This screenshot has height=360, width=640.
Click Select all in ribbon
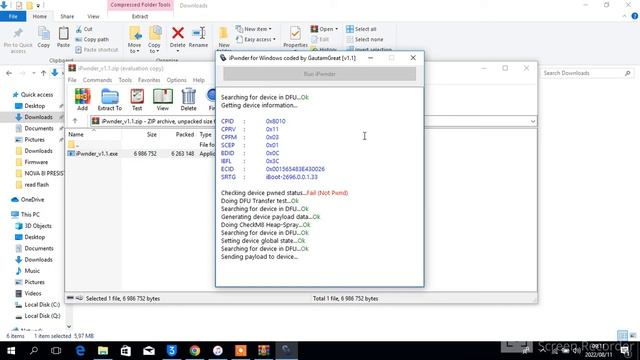click(x=361, y=29)
